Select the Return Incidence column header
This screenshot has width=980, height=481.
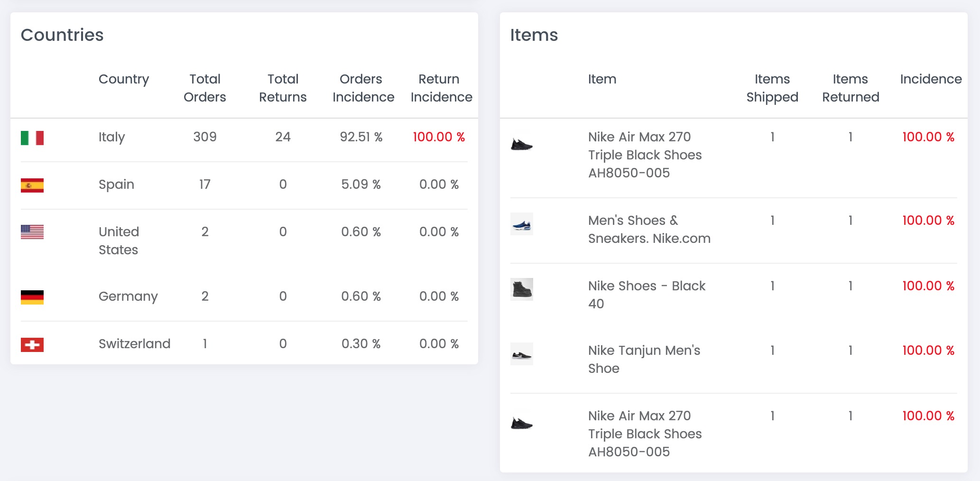[x=441, y=88]
